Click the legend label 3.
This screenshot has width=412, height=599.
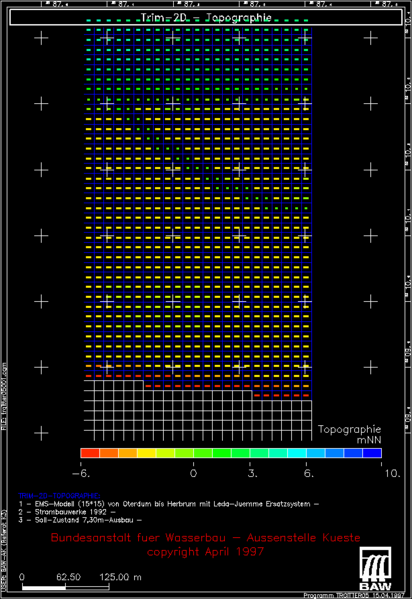(252, 474)
